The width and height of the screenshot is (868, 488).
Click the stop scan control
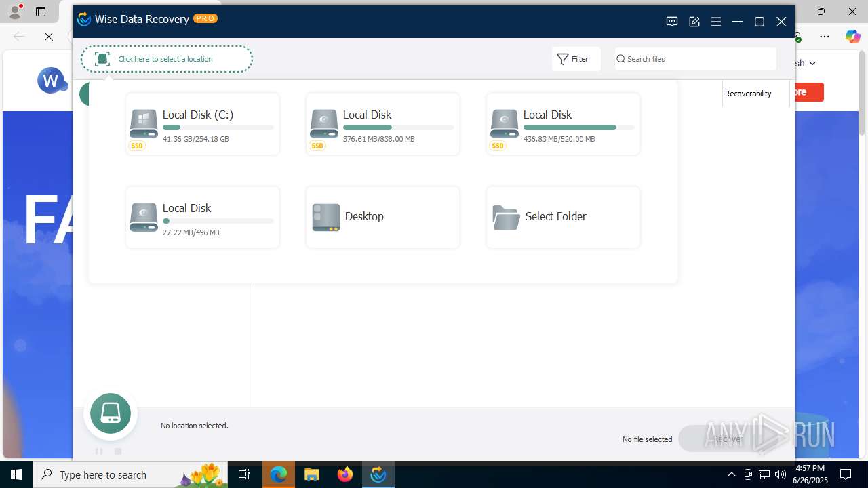point(118,451)
